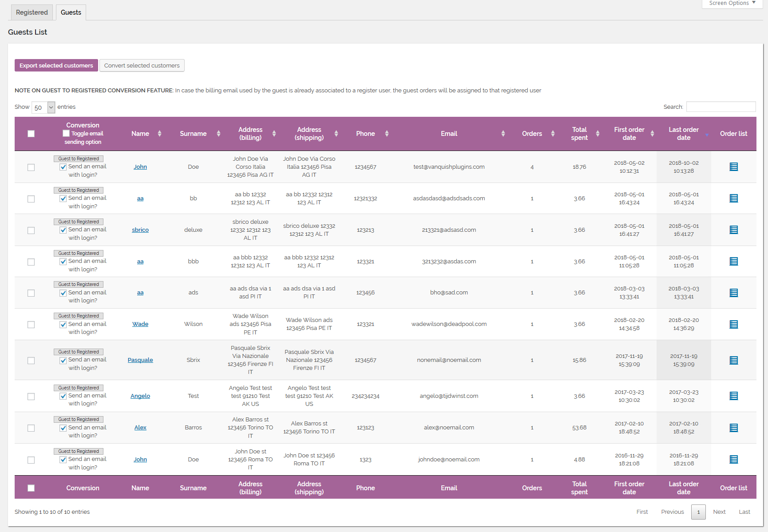The width and height of the screenshot is (768, 532).
Task: Select the Guests tab
Action: (71, 12)
